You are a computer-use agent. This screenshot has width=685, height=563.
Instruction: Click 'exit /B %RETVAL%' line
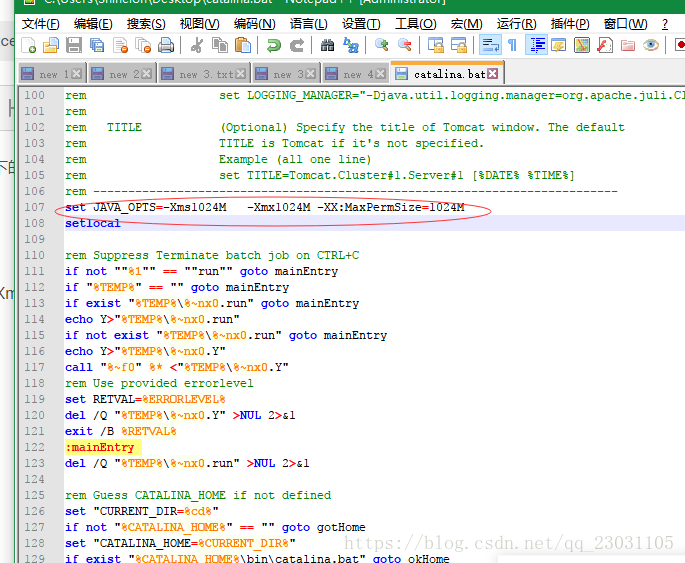[x=121, y=431]
